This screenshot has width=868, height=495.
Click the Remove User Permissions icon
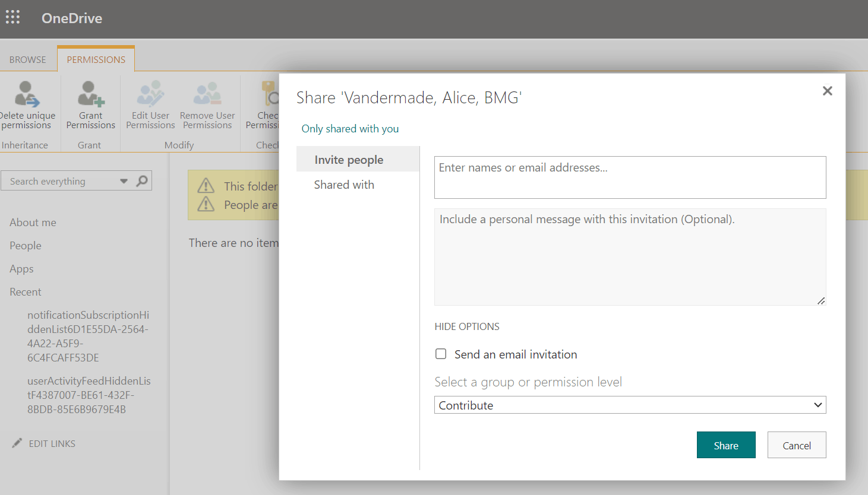[207, 106]
